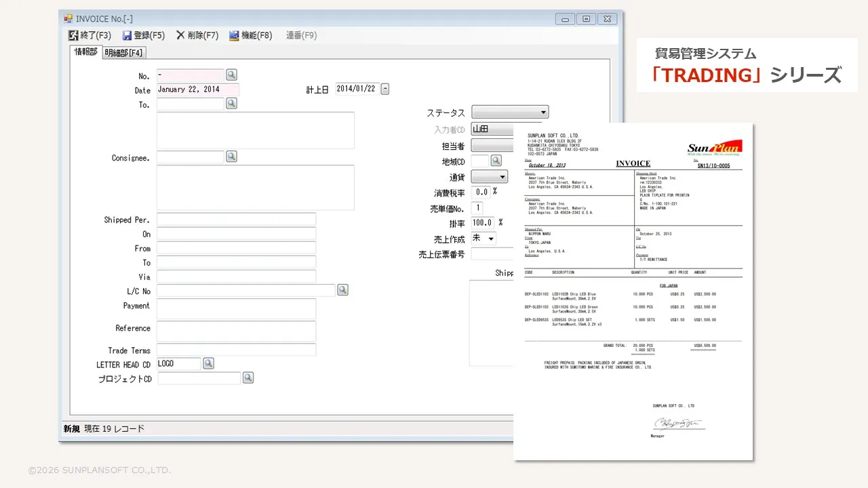Open the 機能(F8) functions icon

(234, 35)
